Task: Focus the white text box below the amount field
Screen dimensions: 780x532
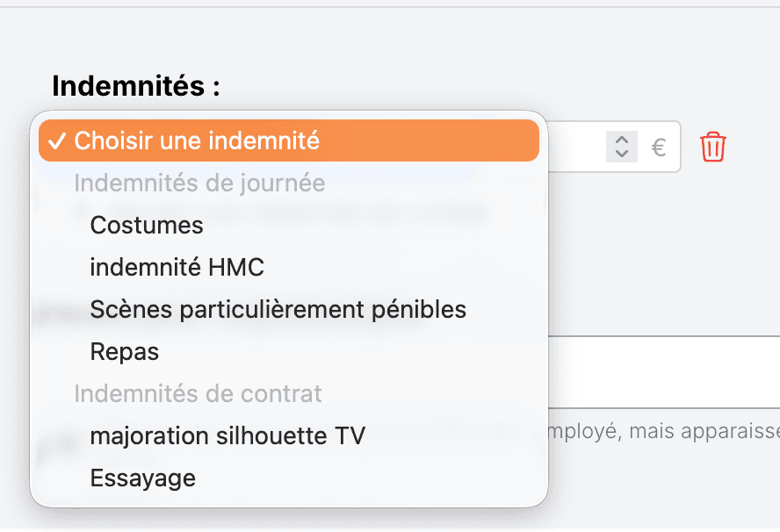Action: [663, 372]
